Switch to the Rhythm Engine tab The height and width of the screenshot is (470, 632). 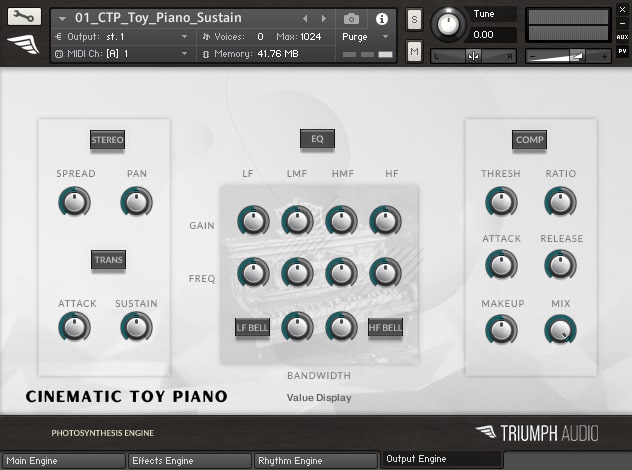point(316,461)
